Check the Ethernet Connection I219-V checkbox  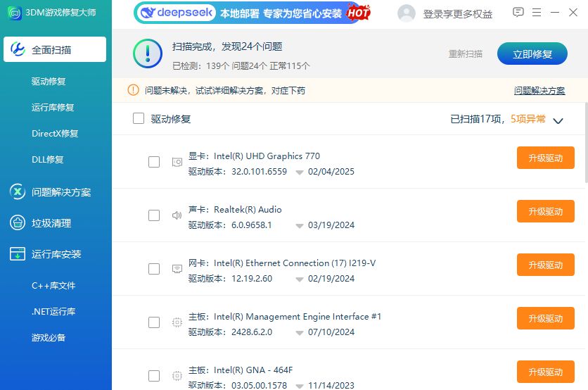click(154, 269)
